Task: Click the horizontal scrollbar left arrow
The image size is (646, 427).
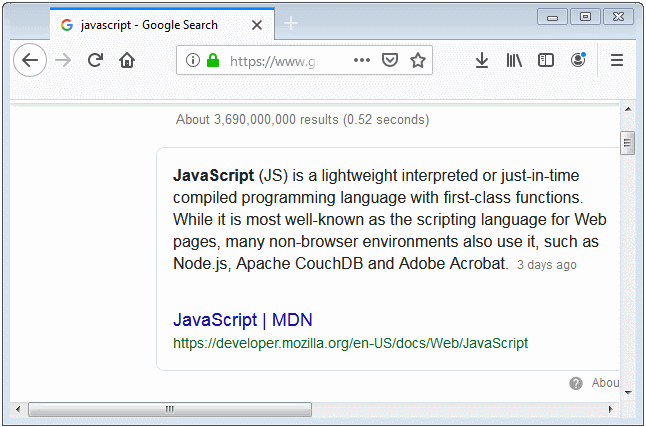Action: click(18, 409)
